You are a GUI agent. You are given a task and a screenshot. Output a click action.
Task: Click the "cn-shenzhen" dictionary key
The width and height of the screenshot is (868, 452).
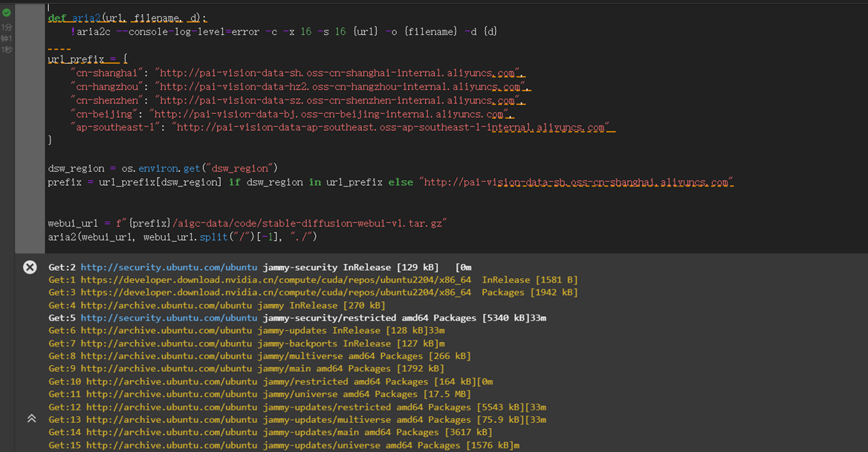[x=106, y=100]
